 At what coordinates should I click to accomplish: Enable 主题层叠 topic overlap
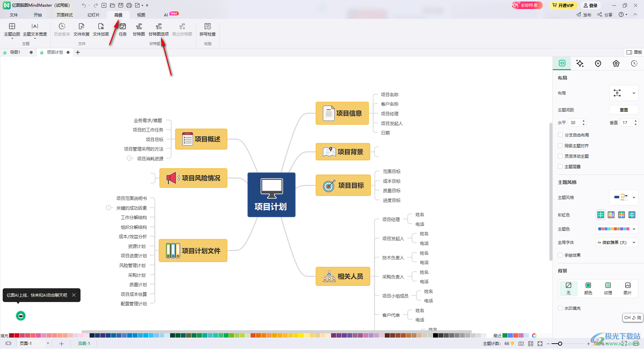[560, 166]
